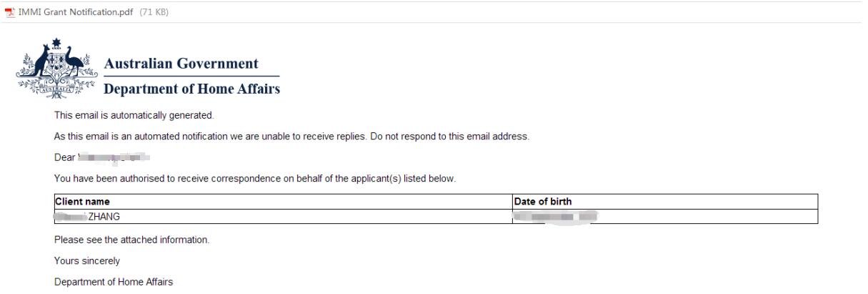Click the Australian Government heading
Screen dimensions: 868x294
[x=182, y=64]
